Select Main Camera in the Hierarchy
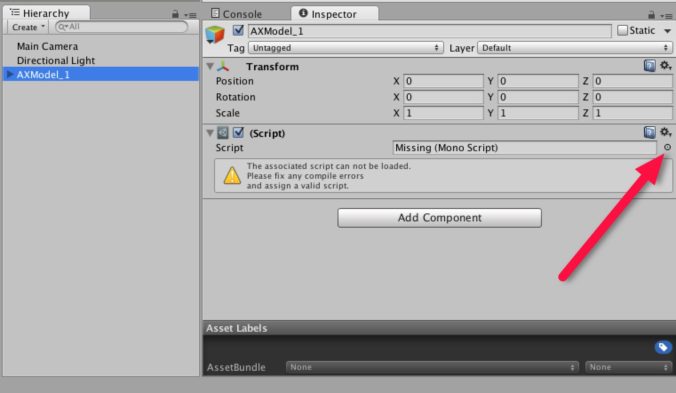Image resolution: width=676 pixels, height=393 pixels. point(47,46)
